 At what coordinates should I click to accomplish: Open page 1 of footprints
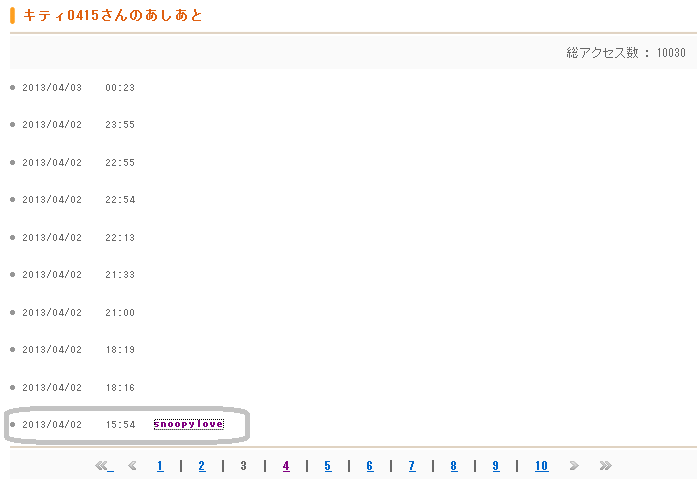160,466
